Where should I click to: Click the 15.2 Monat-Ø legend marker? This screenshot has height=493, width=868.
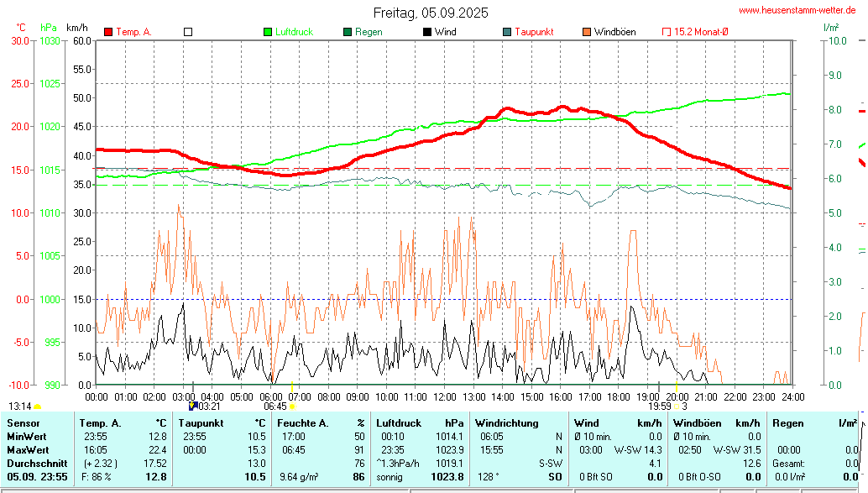click(667, 32)
